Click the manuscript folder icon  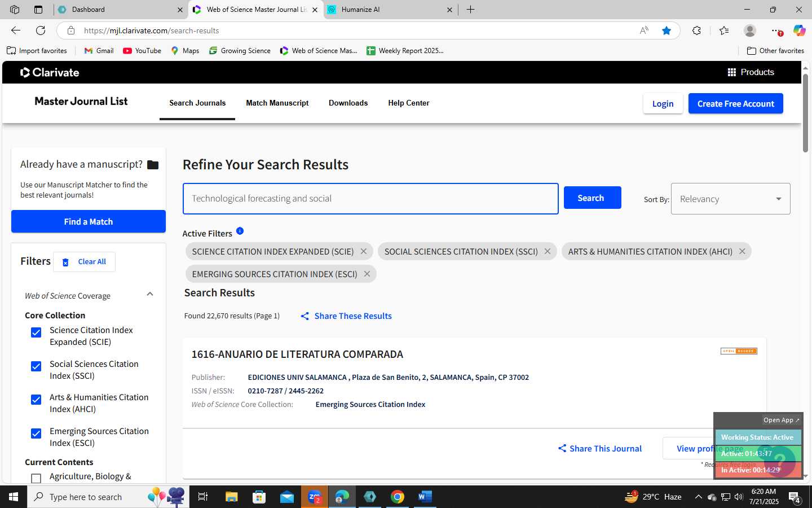[x=153, y=165]
